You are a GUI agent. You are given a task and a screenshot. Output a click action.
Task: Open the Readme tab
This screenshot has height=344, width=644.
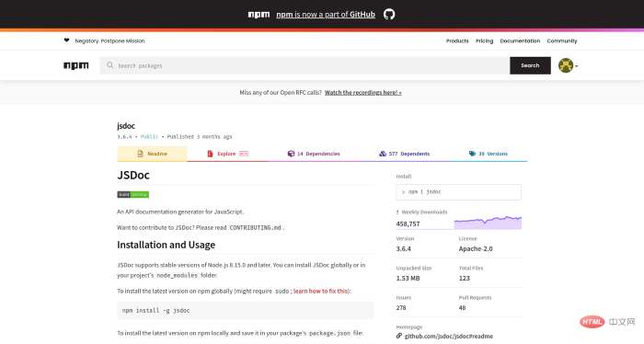152,154
